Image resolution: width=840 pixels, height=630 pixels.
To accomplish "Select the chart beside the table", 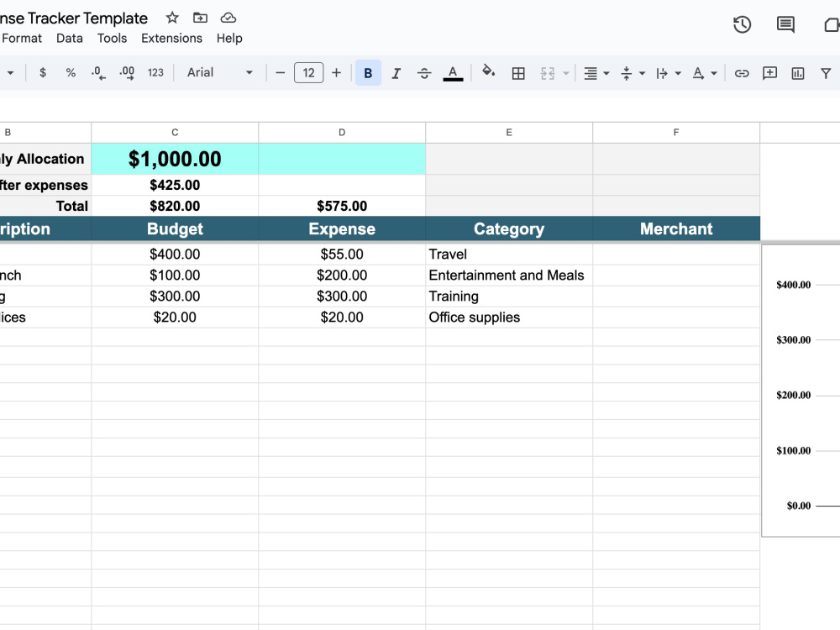I will pos(801,391).
